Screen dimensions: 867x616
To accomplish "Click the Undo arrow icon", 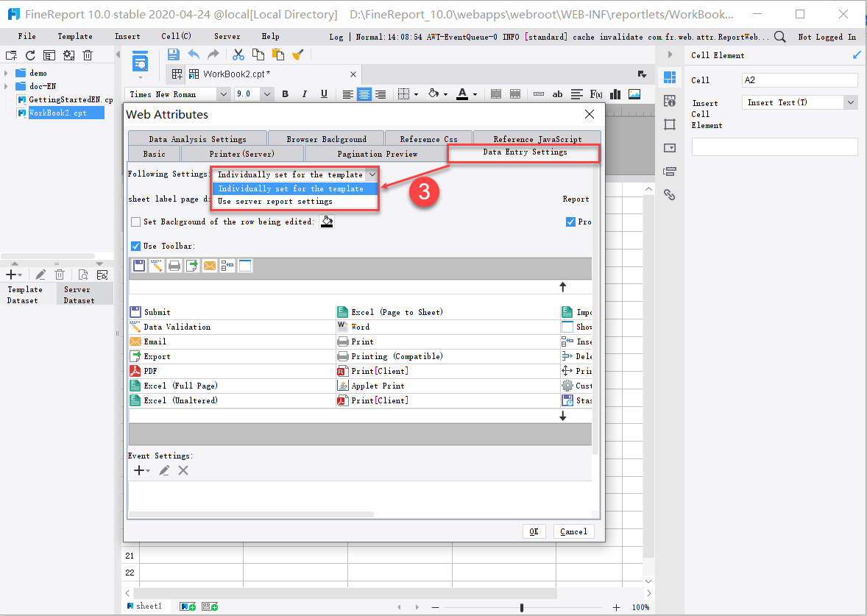I will pos(194,54).
